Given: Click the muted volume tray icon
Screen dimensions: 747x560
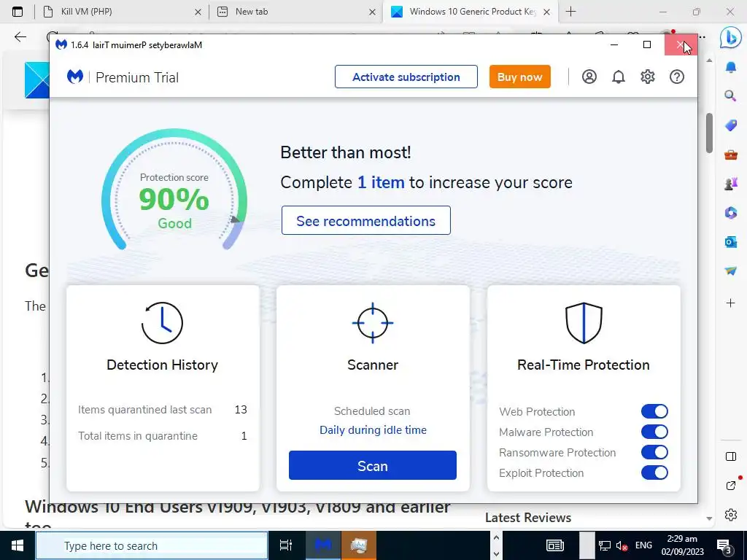Looking at the screenshot, I should click(622, 546).
